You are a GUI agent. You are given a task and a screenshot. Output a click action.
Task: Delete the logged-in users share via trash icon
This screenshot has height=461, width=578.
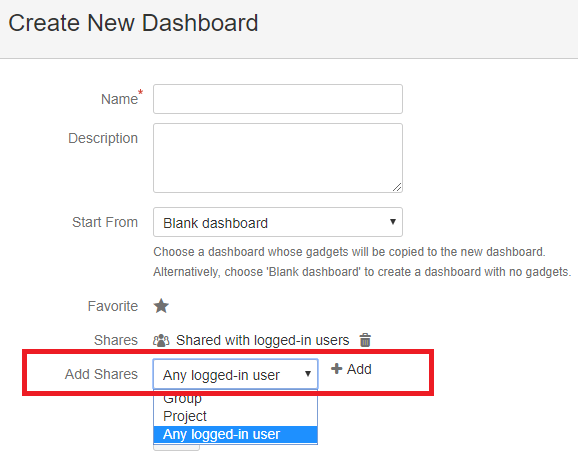tap(365, 340)
